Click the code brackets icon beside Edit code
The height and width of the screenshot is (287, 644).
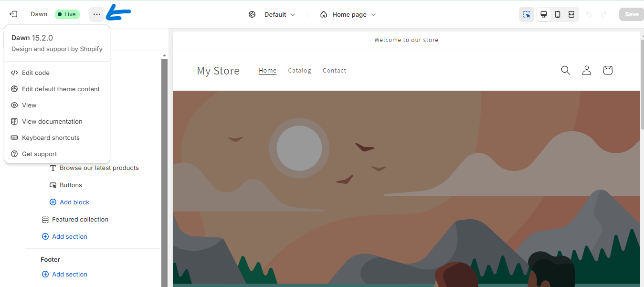point(14,73)
